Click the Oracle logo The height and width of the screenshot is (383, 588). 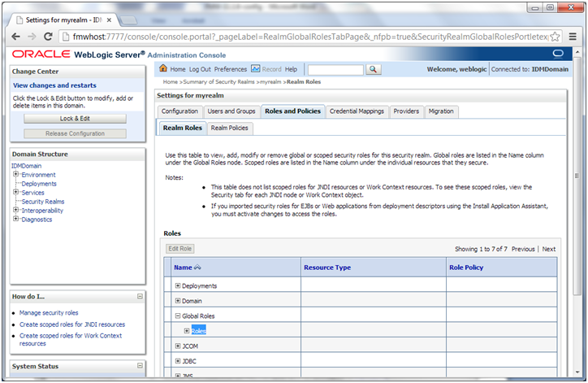point(41,54)
